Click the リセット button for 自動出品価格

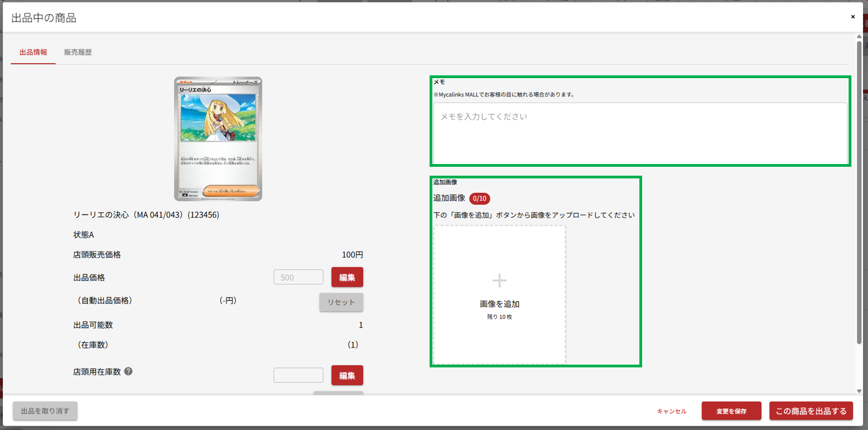click(341, 302)
